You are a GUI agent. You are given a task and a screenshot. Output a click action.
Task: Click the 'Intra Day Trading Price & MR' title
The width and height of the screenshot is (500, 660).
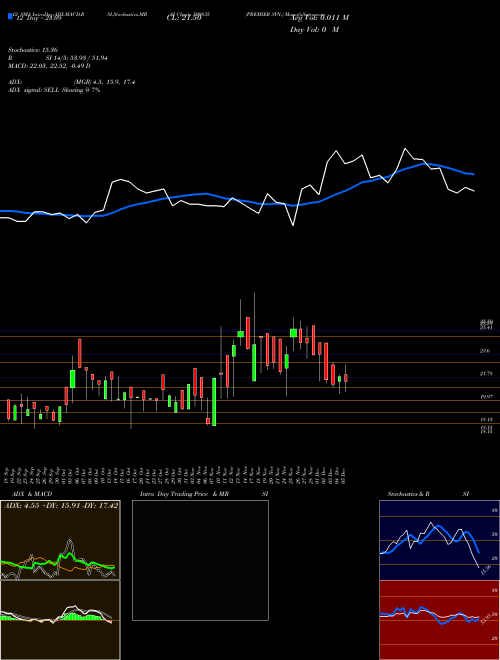pos(184,494)
